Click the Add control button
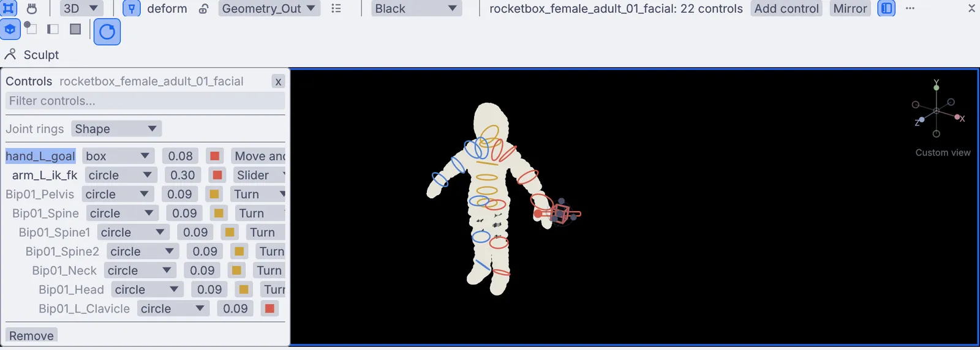The width and height of the screenshot is (980, 350). pos(786,9)
